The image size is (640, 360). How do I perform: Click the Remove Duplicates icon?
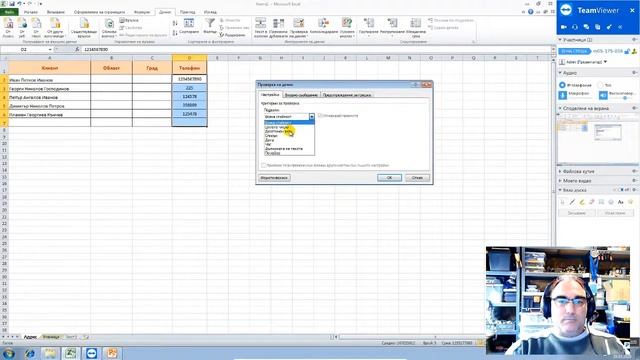click(278, 24)
